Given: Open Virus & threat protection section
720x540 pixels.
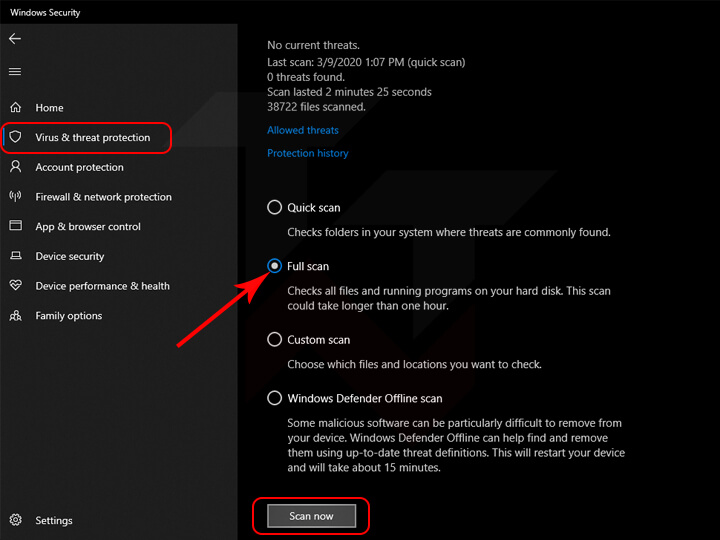Looking at the screenshot, I should point(93,137).
